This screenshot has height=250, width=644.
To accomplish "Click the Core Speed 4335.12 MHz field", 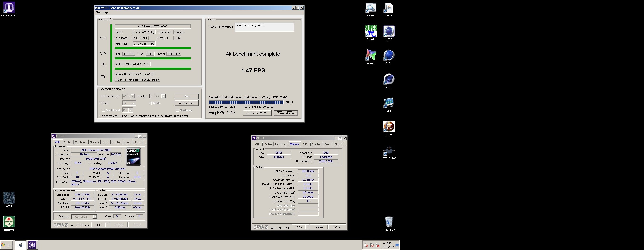I will tap(82, 195).
